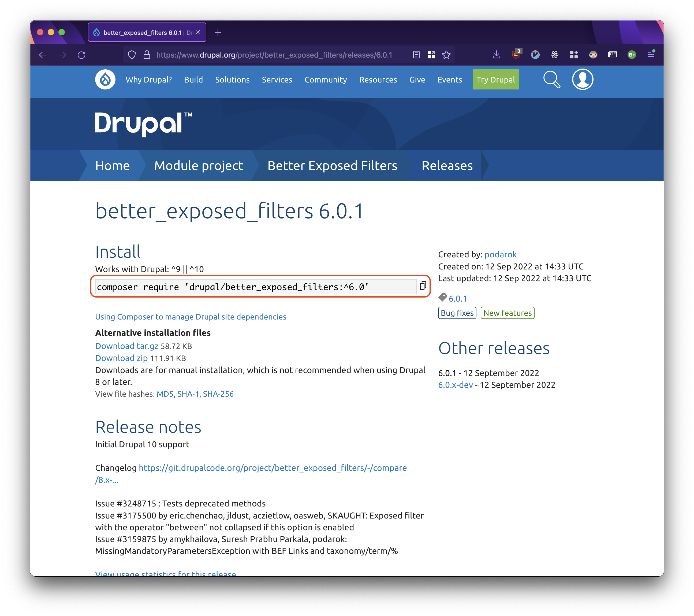Copy the composer command with clipboard icon

pos(423,286)
